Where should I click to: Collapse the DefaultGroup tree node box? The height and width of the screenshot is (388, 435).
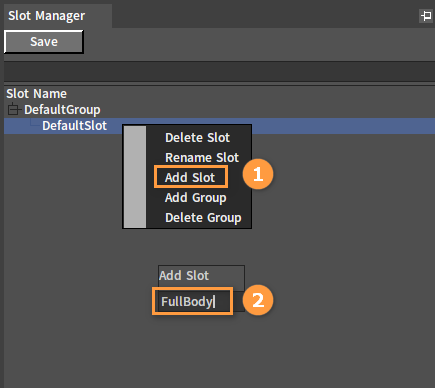[13, 109]
